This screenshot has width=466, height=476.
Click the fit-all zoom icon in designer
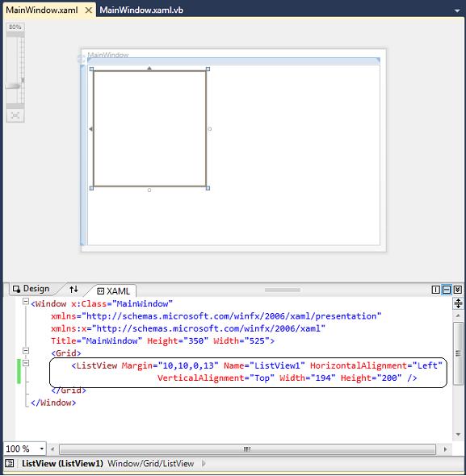15,115
